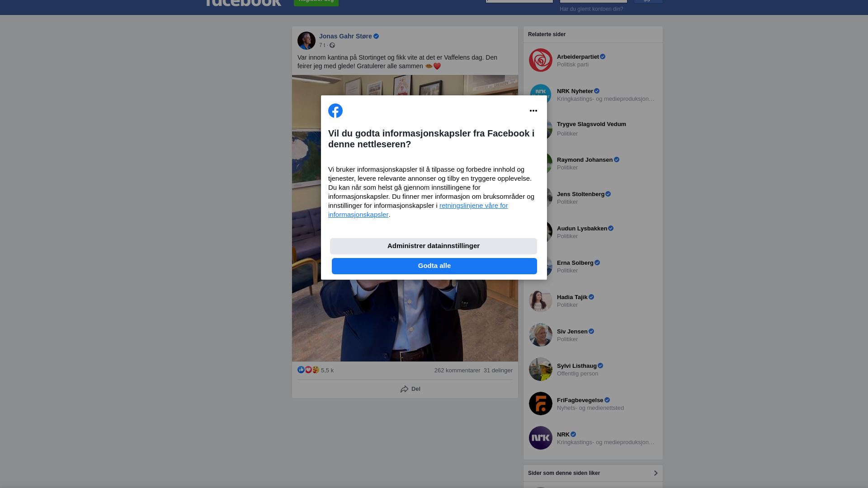
Task: Open Hadia Tajik page link
Action: 572,297
